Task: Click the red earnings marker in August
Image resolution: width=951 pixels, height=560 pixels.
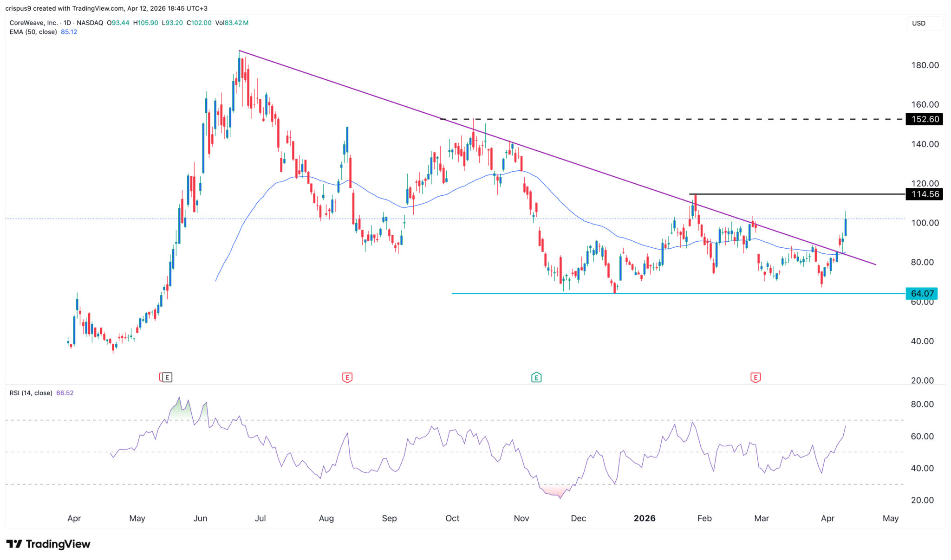Action: tap(347, 377)
